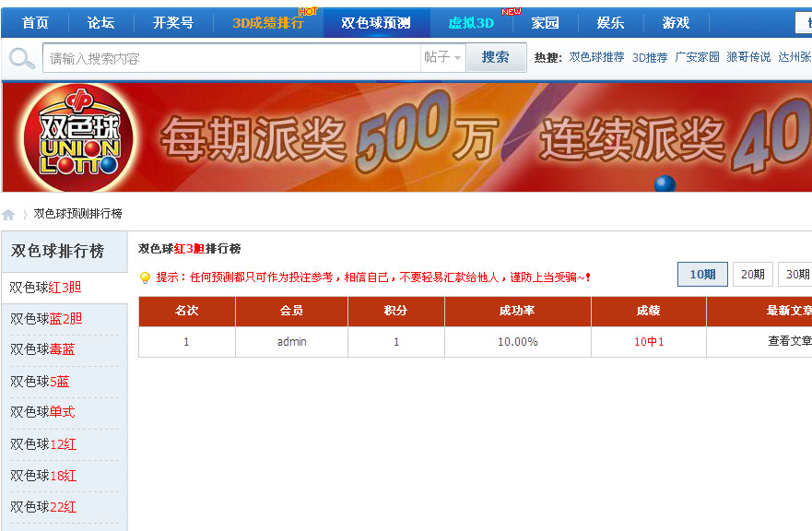
Task: Select the 双色球预测 navigation tab
Action: point(376,23)
